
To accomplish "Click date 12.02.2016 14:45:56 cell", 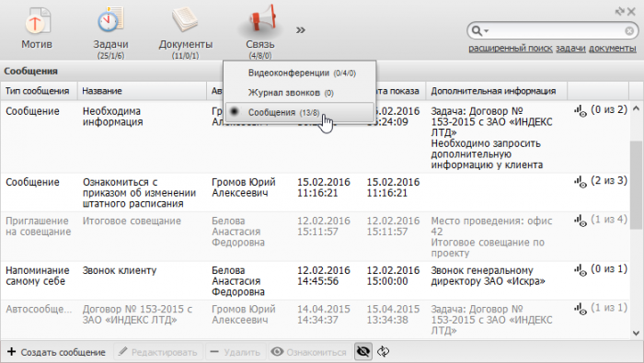I will coord(324,276).
